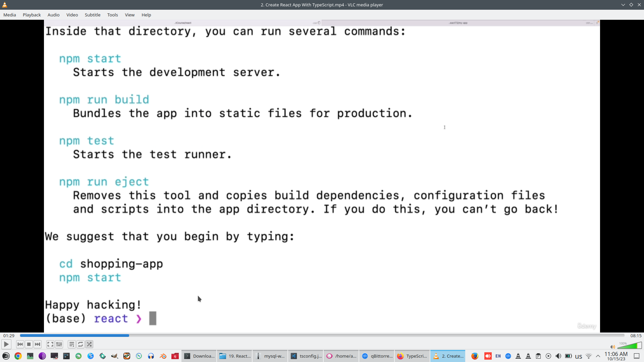Mute audio via VLC speaker icon
This screenshot has height=362, width=644.
pyautogui.click(x=612, y=347)
